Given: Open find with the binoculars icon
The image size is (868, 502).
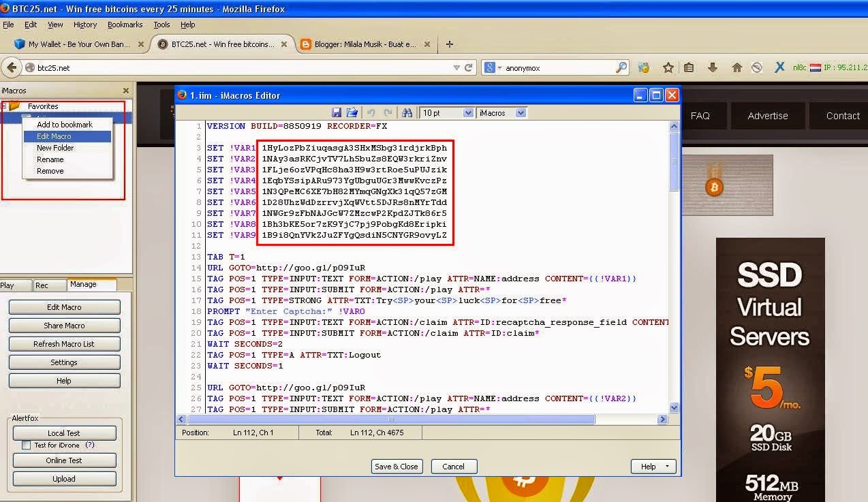Looking at the screenshot, I should (407, 113).
